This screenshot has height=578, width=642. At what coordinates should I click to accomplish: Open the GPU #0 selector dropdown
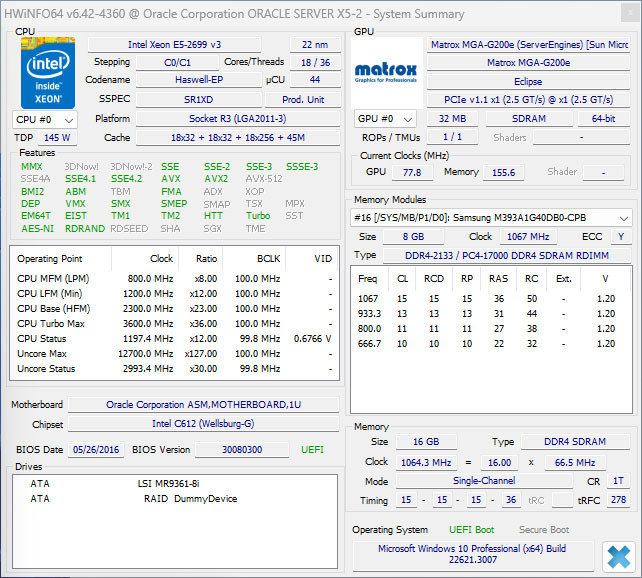(x=385, y=119)
